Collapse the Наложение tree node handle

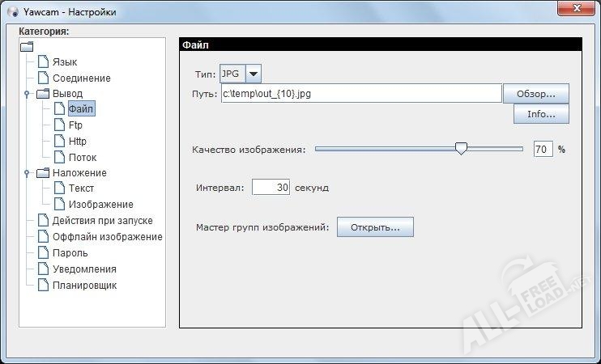27,173
